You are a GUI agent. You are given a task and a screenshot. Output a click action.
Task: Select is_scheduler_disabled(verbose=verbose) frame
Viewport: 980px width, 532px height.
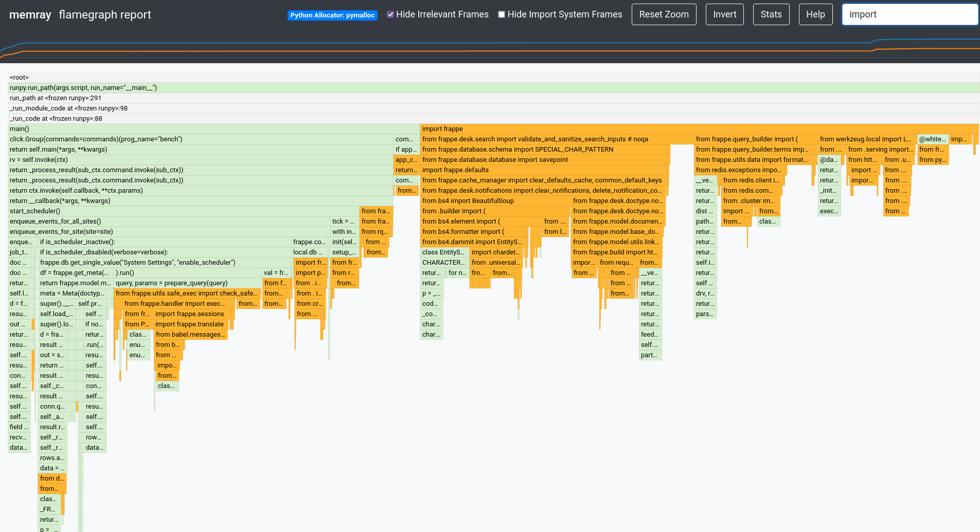click(165, 252)
